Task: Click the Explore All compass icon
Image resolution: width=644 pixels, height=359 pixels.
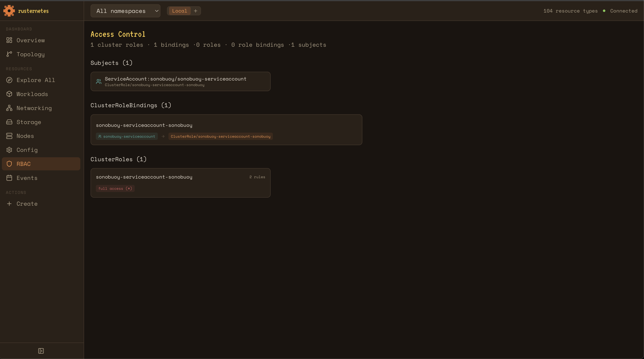Action: click(9, 80)
